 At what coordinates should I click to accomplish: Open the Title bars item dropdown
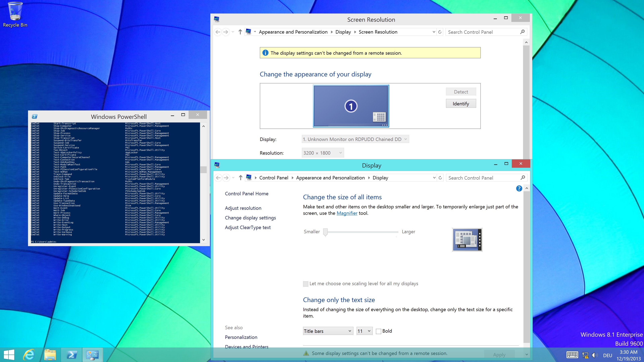tap(328, 331)
